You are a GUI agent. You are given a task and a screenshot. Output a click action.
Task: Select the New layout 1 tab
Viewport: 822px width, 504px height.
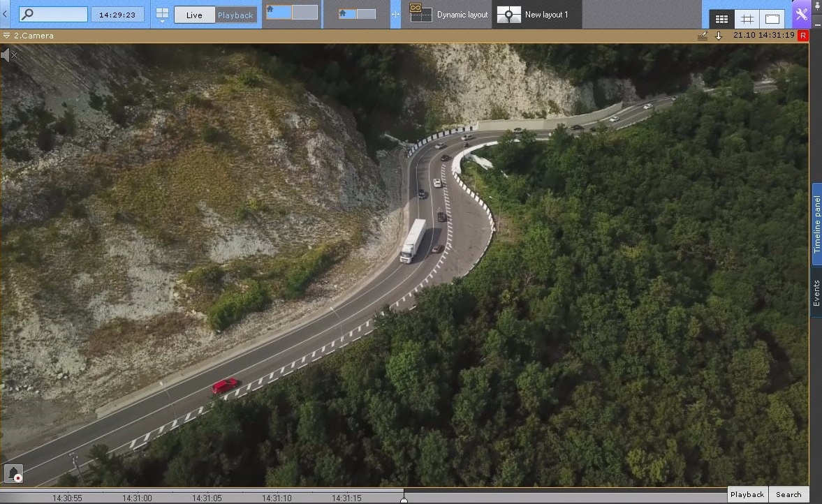536,15
